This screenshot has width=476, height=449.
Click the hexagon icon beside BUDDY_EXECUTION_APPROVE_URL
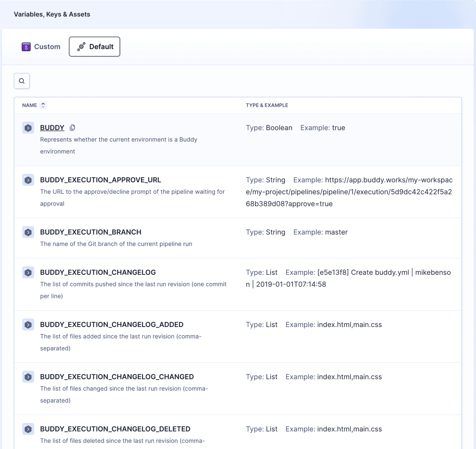tap(28, 180)
